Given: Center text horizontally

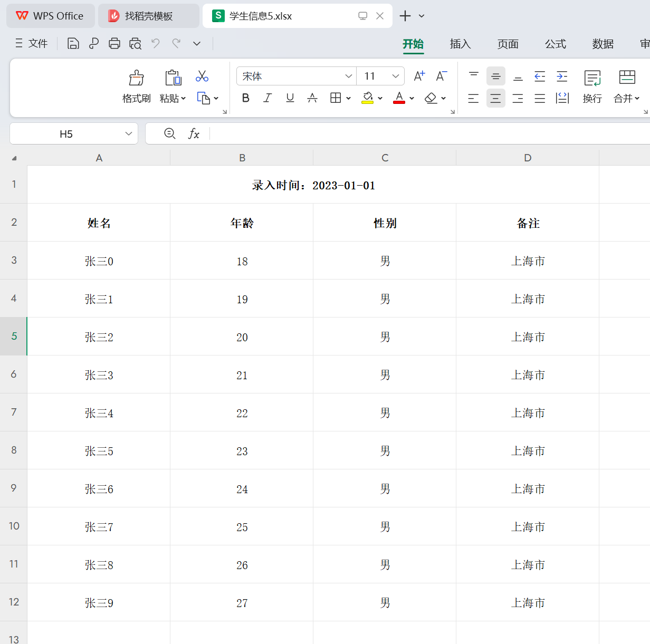Looking at the screenshot, I should point(496,98).
